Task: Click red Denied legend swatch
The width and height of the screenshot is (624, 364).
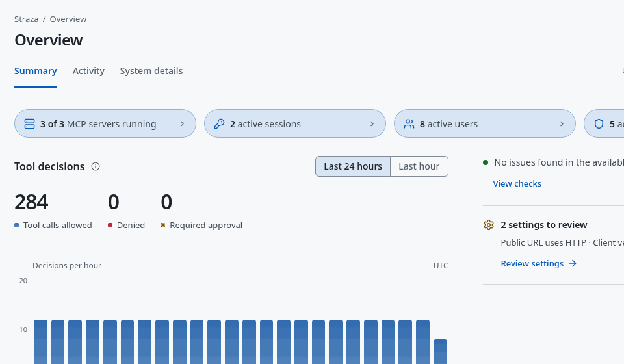Action: [110, 225]
